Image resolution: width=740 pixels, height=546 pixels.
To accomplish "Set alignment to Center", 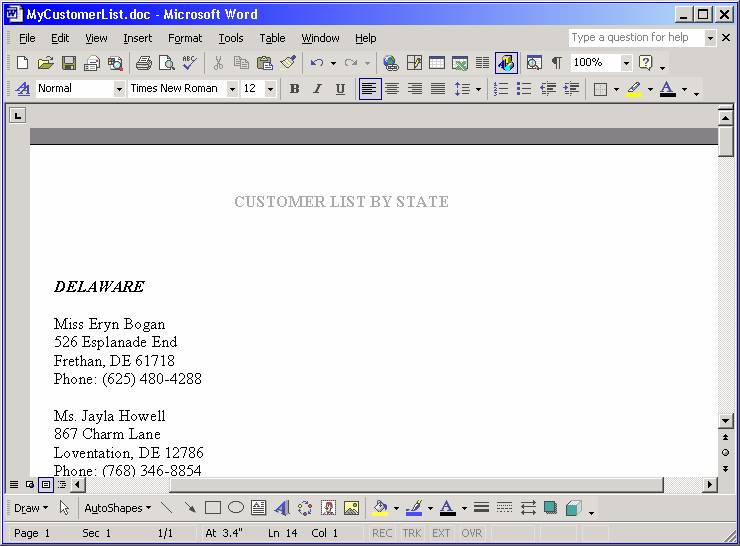I will point(392,89).
